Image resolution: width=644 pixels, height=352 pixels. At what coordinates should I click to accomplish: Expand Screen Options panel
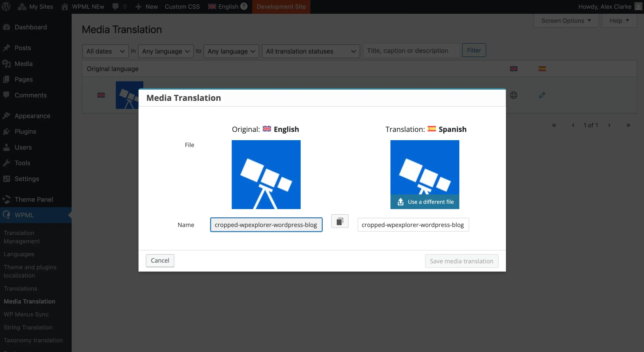566,21
